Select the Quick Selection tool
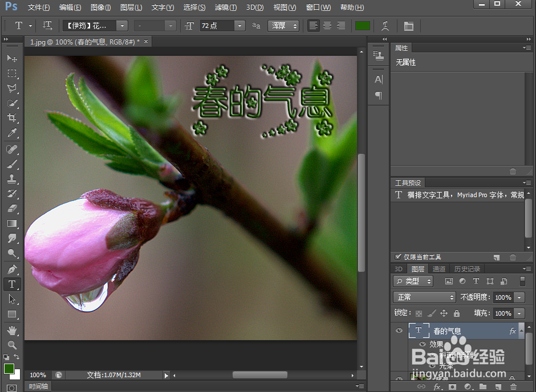 tap(12, 103)
